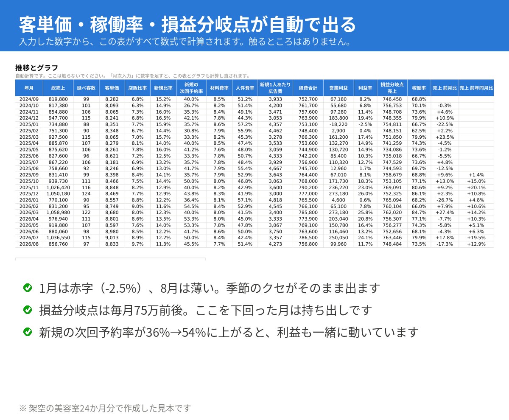Click the footnote ※ 架空の美容室24か月分

[105, 409]
